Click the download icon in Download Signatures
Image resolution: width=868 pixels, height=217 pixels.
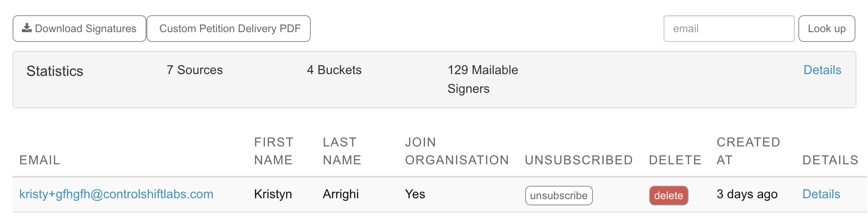pos(27,28)
